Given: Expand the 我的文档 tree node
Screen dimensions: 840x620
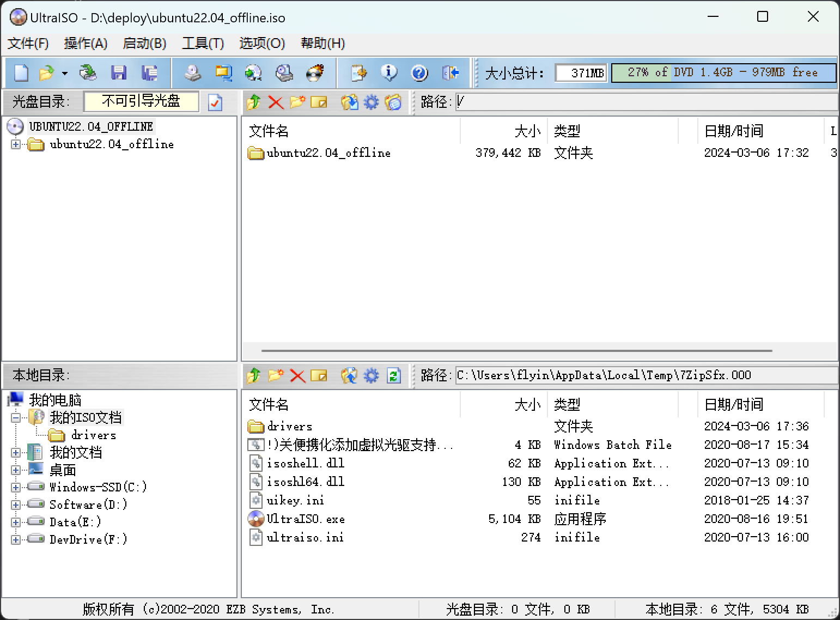Looking at the screenshot, I should coord(16,453).
